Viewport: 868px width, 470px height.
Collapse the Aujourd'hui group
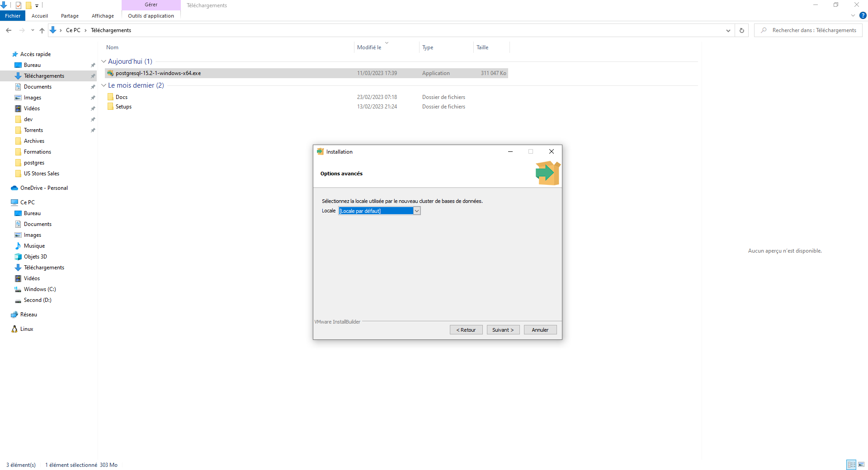point(104,61)
